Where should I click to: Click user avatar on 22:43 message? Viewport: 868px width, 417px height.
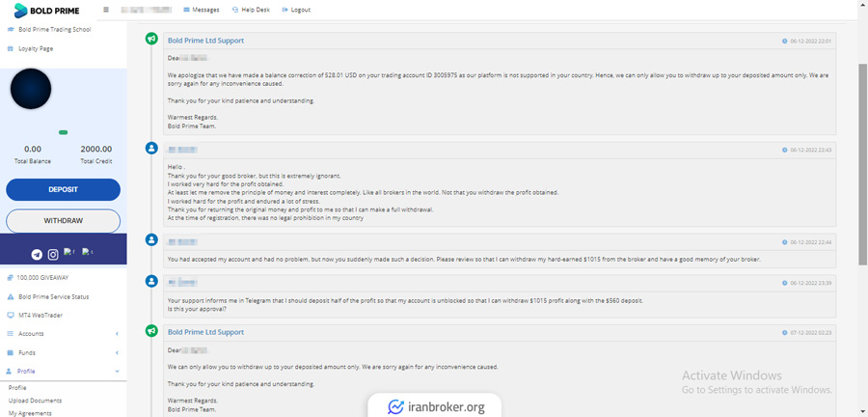pyautogui.click(x=151, y=148)
